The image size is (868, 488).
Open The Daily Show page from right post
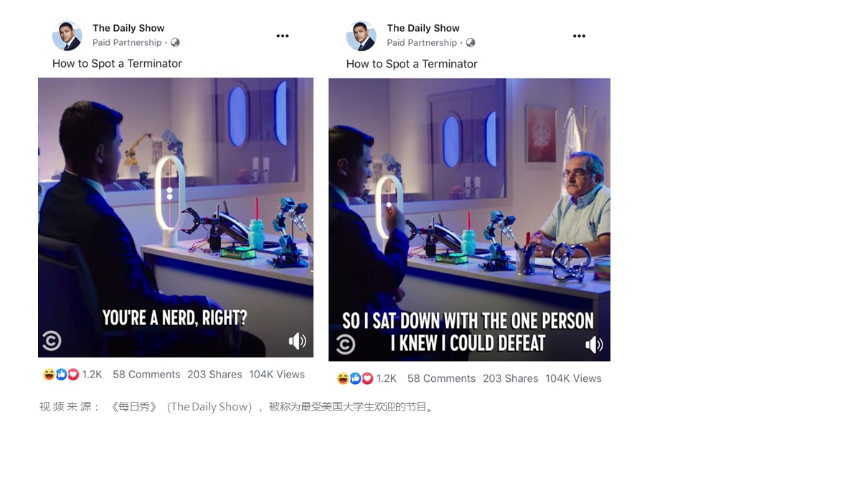click(x=423, y=28)
